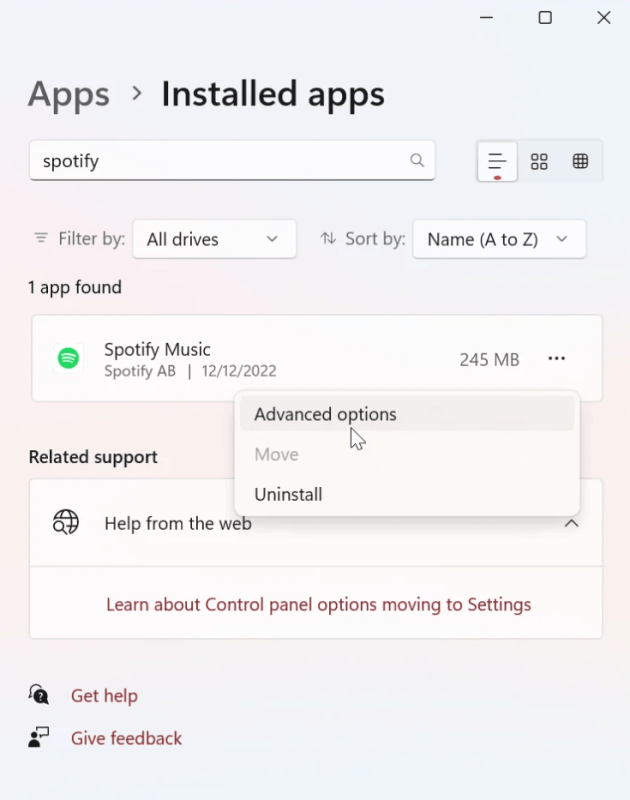Click the sort arrows icon

click(328, 238)
